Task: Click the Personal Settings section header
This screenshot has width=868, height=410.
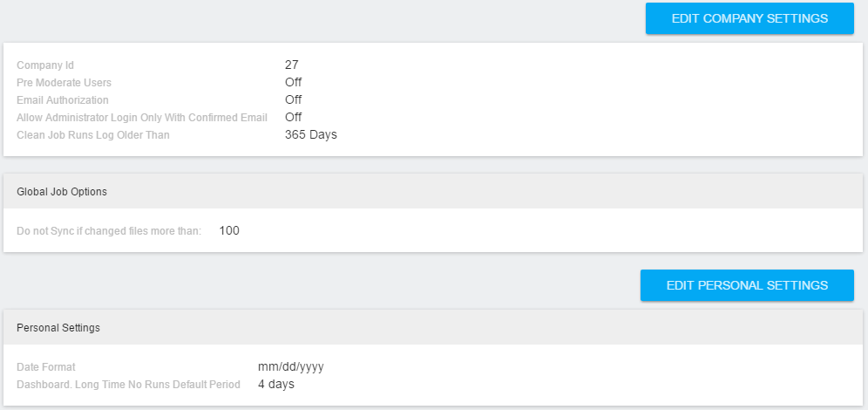Action: (x=58, y=328)
